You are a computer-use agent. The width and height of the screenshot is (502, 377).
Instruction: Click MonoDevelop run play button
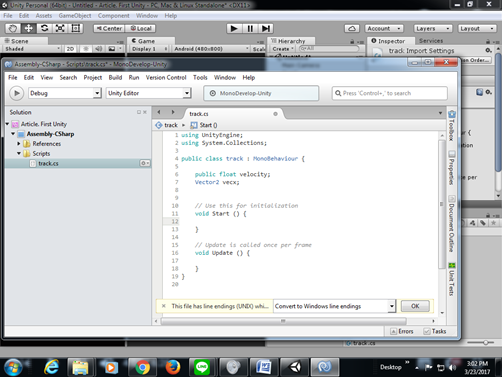tap(16, 93)
